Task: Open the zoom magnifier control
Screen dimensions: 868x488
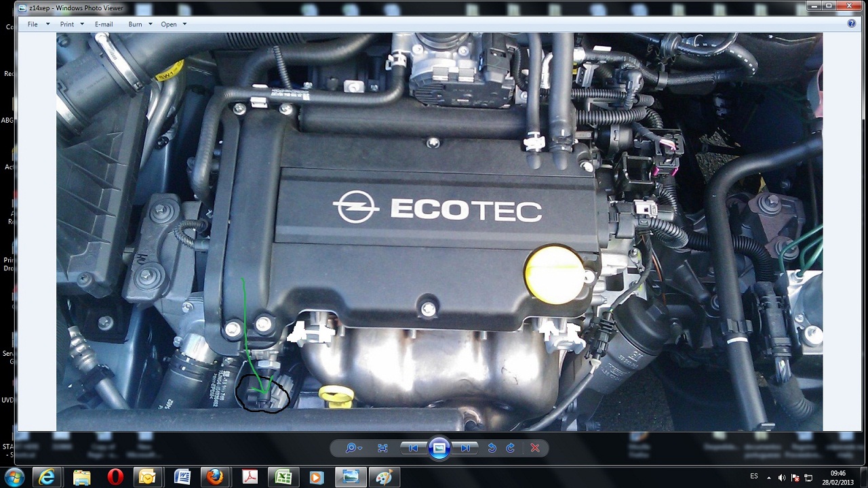Action: tap(353, 448)
